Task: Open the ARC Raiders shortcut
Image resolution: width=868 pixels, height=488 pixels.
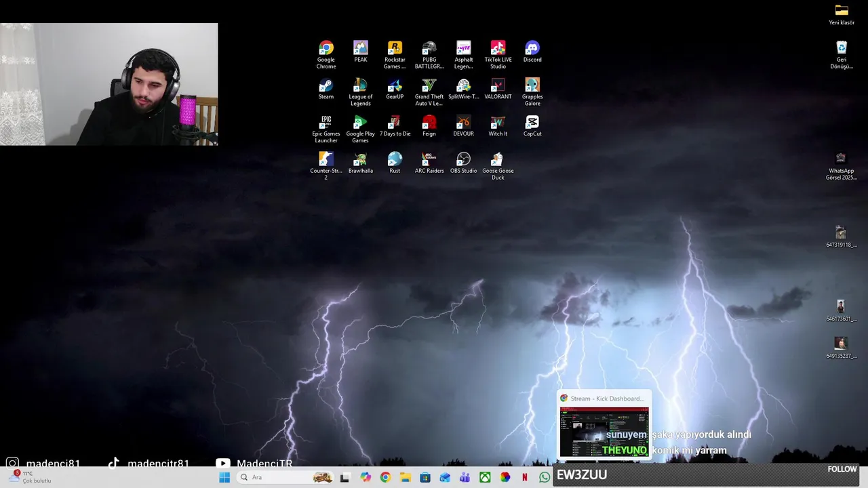Action: tap(429, 163)
